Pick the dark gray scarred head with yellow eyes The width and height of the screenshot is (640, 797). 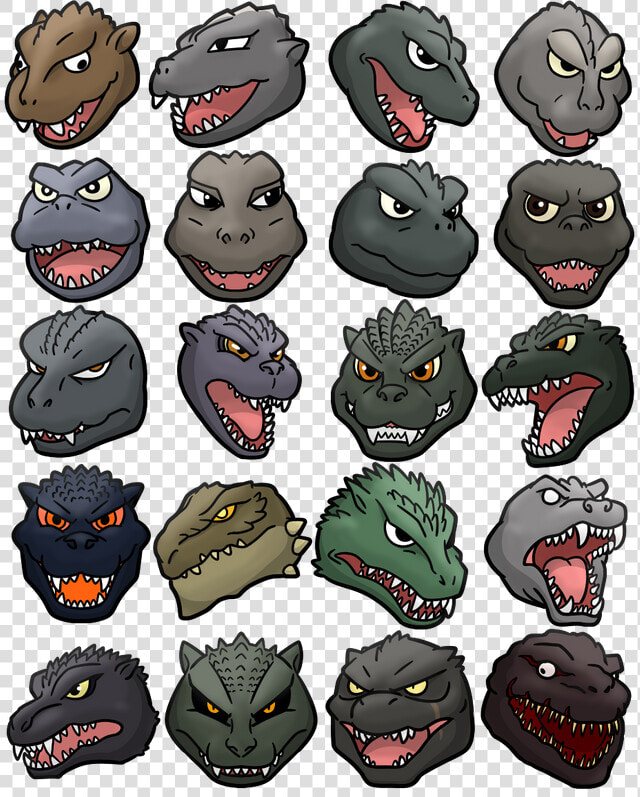pyautogui.click(x=401, y=710)
